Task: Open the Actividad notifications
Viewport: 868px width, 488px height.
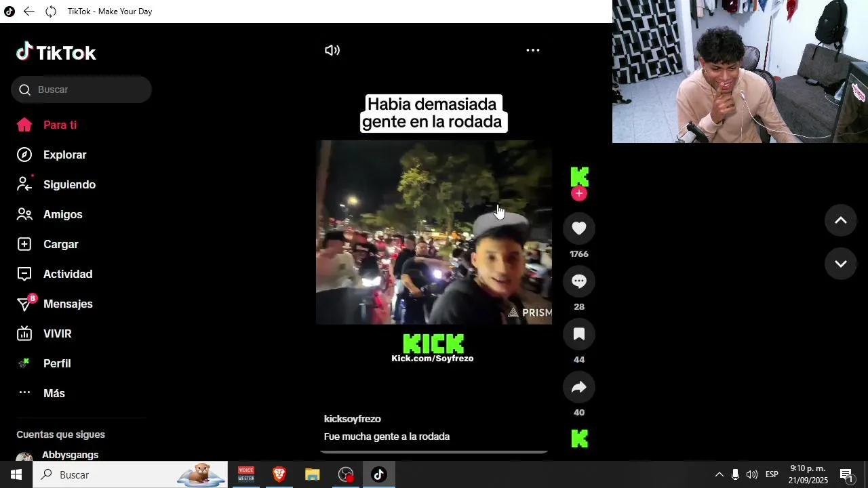Action: click(68, 274)
